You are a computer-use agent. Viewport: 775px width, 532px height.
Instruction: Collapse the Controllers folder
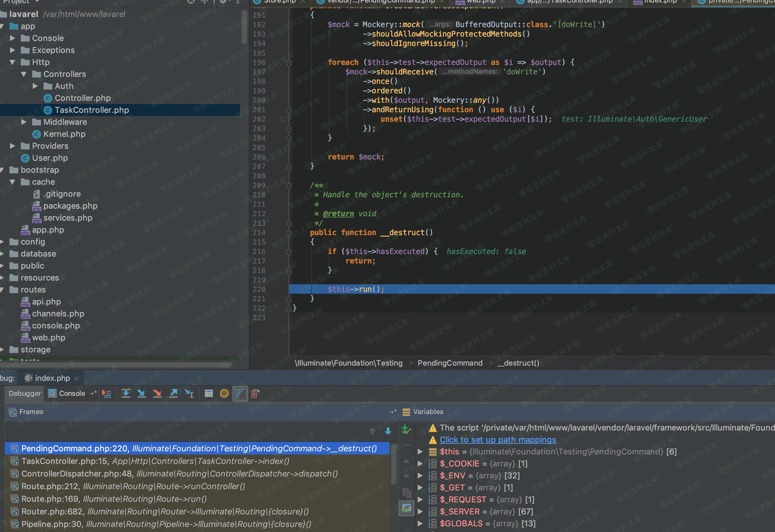tap(24, 74)
